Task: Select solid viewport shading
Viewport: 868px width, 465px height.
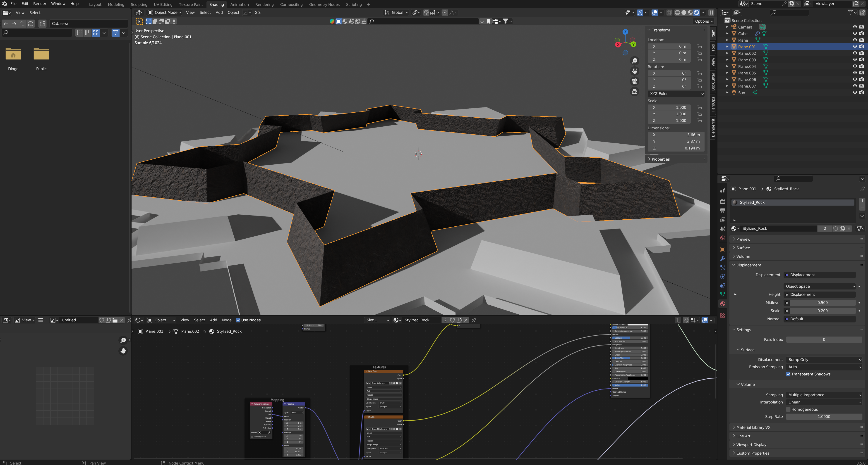Action: 684,12
